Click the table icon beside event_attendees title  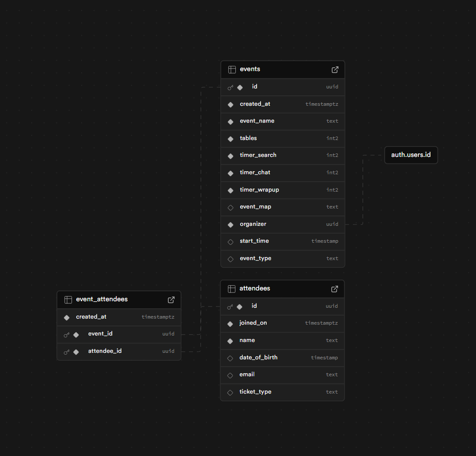click(x=68, y=300)
